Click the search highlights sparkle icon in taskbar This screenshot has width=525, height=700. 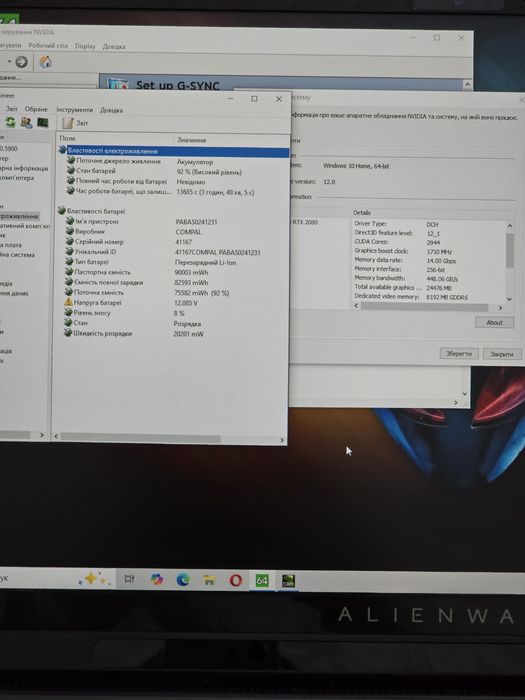coord(94,579)
